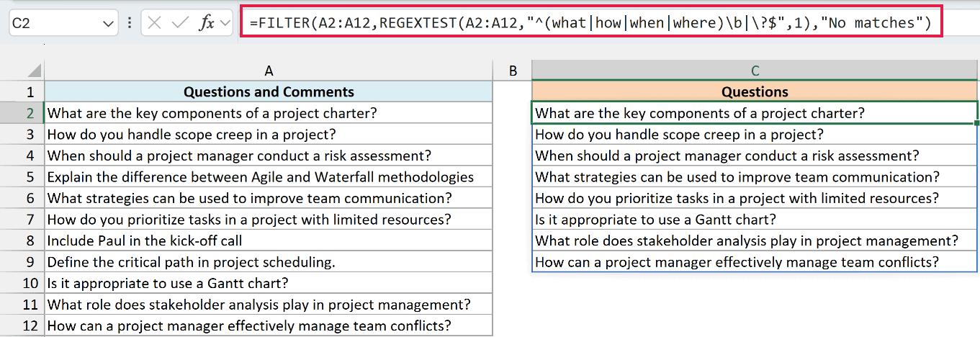
Task: Expand the formula bar options chevron
Action: tap(225, 23)
